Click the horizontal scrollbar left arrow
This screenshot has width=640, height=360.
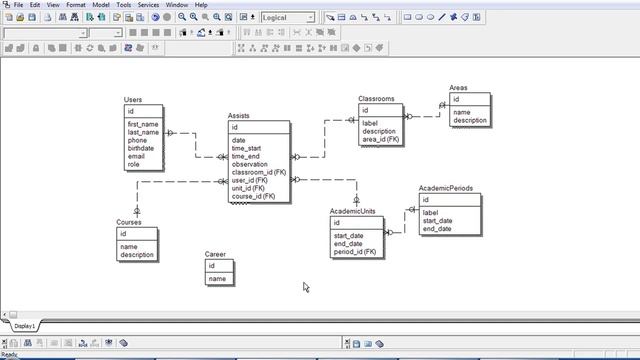click(4, 315)
